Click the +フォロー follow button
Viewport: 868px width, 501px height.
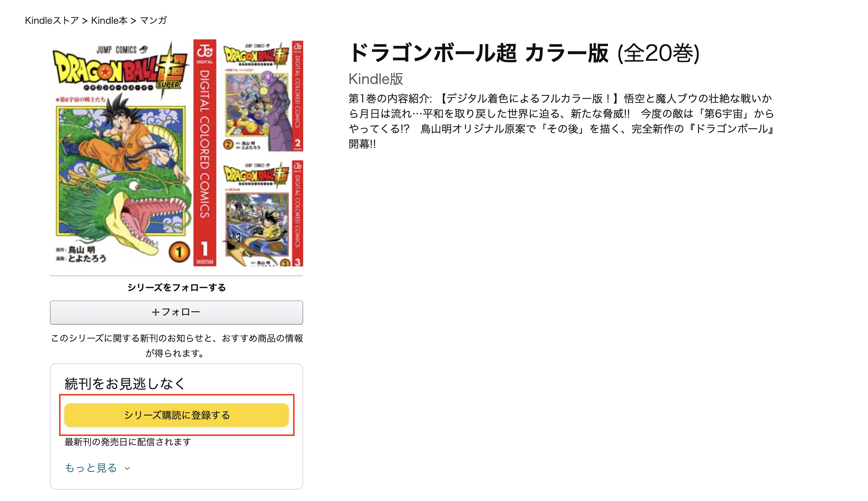[x=176, y=312]
